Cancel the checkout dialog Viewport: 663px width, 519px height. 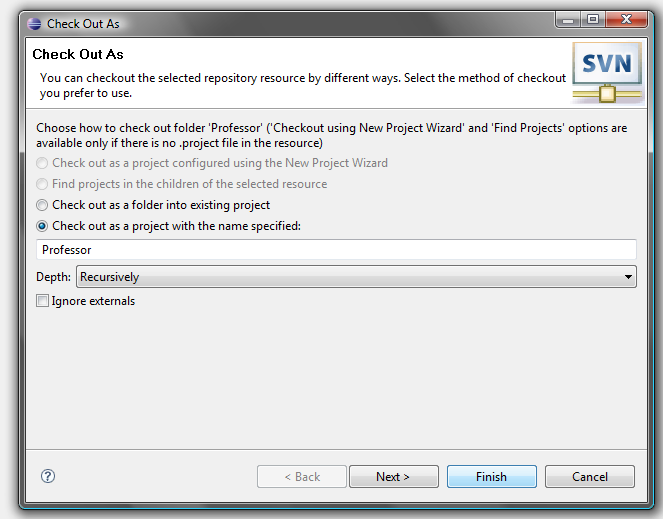point(590,477)
